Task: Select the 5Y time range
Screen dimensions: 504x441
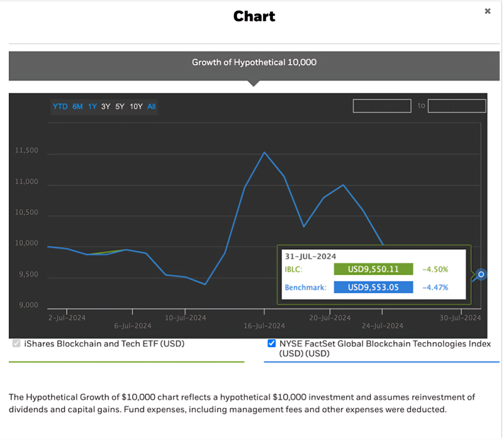Action: tap(120, 106)
